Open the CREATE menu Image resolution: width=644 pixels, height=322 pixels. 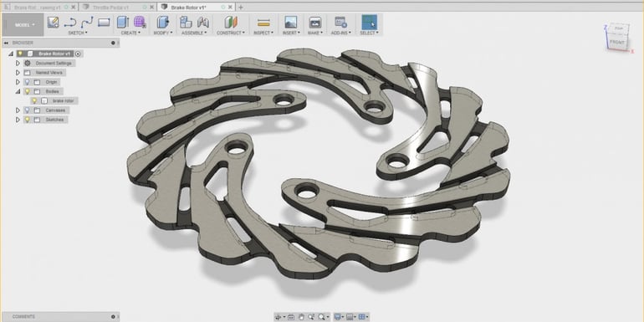(x=130, y=33)
